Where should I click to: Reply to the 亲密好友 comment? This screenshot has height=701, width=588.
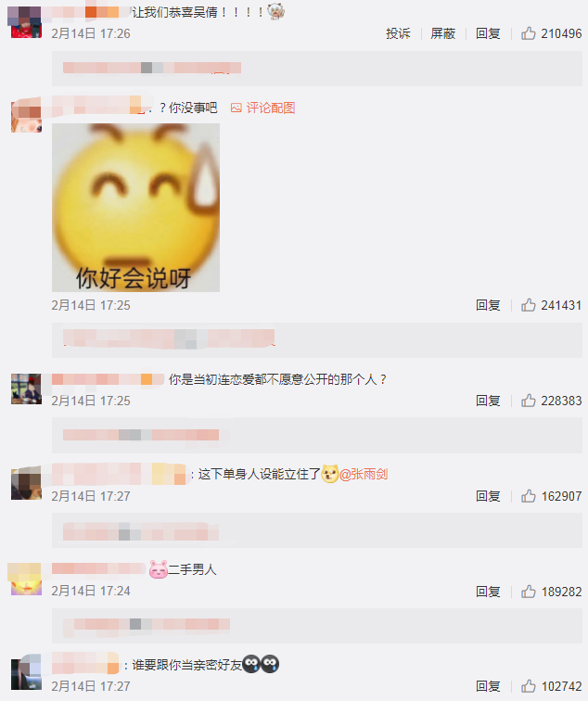(x=488, y=686)
